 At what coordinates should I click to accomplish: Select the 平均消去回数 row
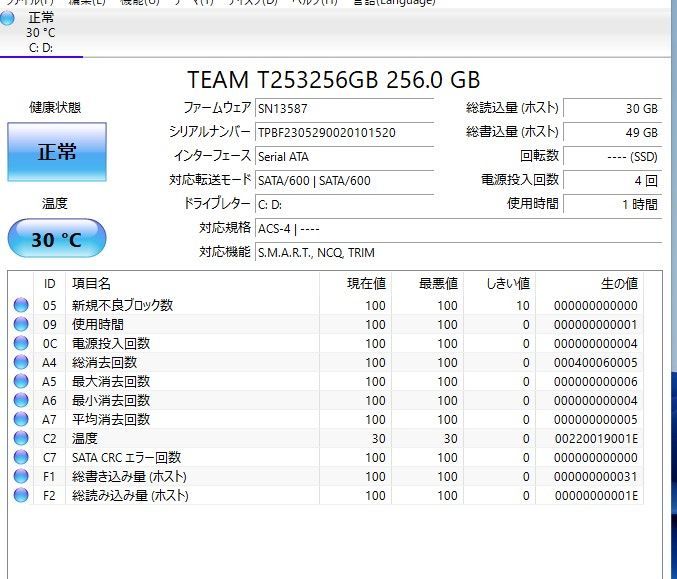click(x=326, y=419)
